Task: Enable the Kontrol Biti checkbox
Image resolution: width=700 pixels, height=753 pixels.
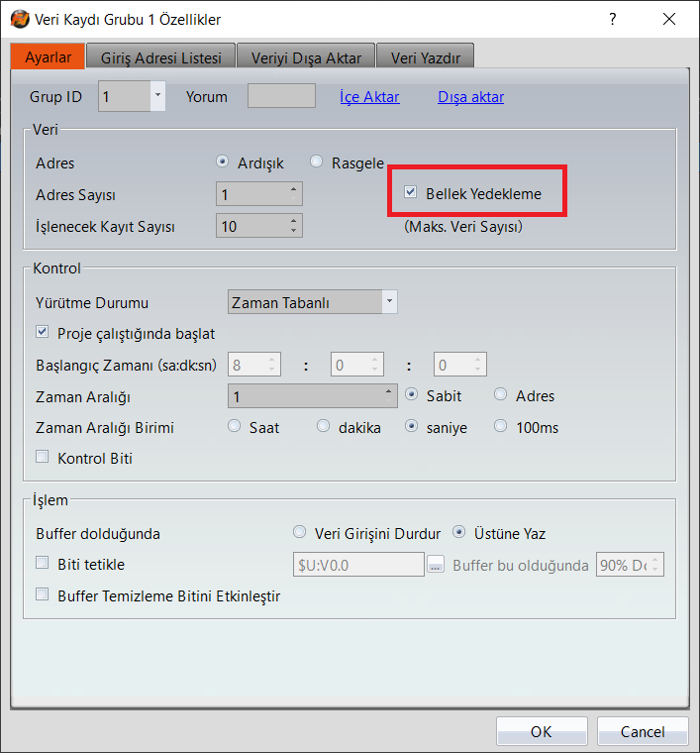Action: tap(43, 459)
